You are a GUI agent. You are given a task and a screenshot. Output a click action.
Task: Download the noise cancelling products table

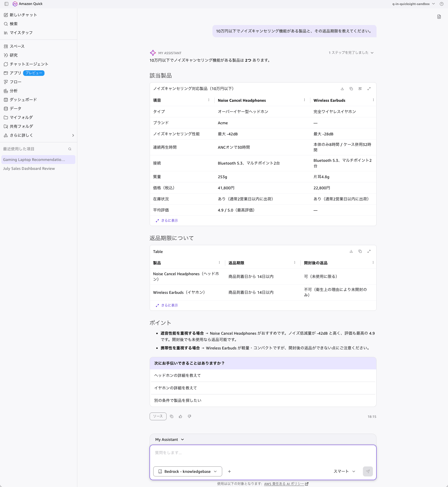click(x=342, y=89)
